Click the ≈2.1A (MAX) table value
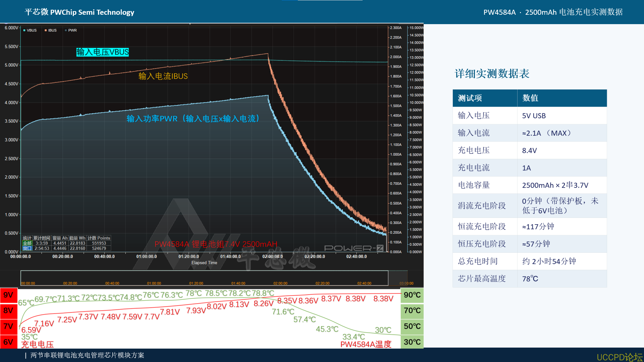 547,133
